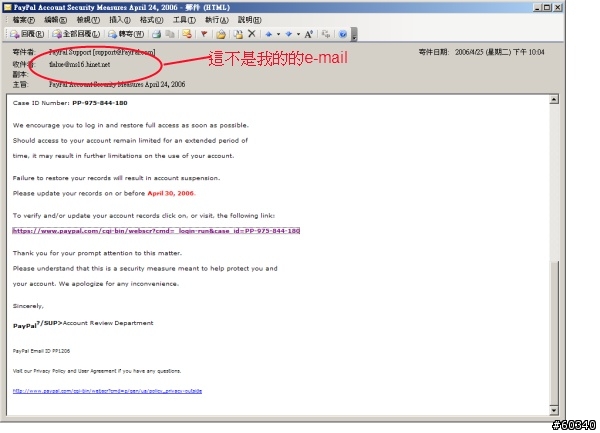Click the 'PayPal Email ID PP1206' text

point(41,351)
